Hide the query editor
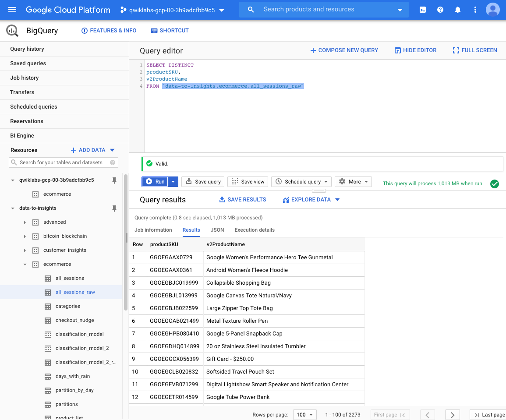The image size is (506, 420). pos(415,50)
